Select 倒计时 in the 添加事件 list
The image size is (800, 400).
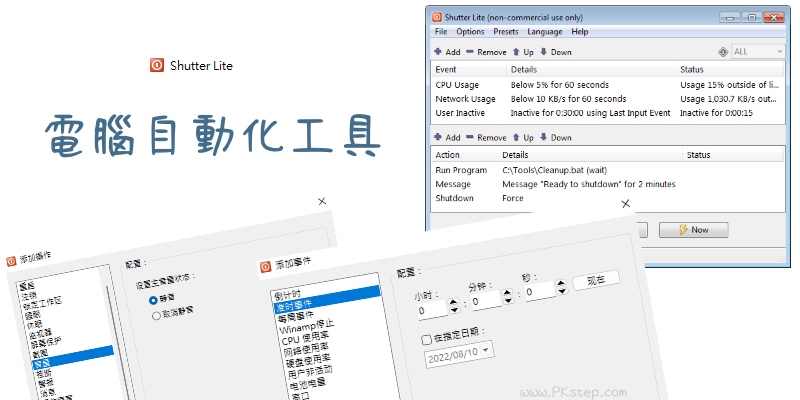[287, 295]
